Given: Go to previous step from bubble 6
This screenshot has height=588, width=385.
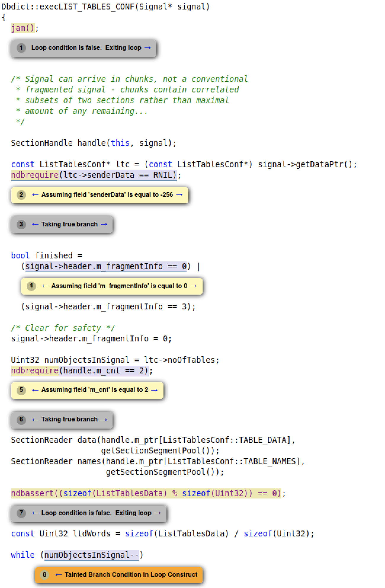Looking at the screenshot, I should tap(35, 419).
